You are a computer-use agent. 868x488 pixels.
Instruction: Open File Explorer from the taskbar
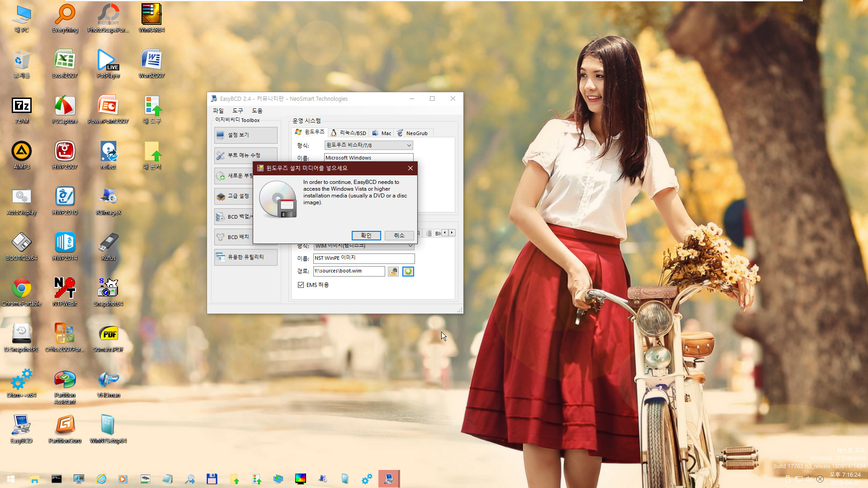tap(34, 479)
